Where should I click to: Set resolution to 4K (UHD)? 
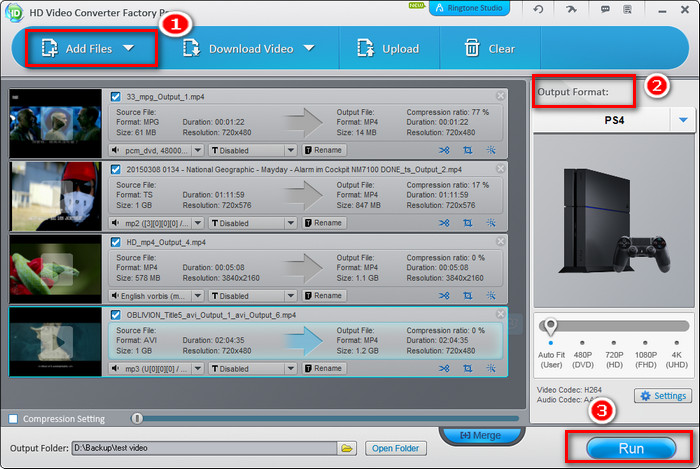tap(676, 355)
